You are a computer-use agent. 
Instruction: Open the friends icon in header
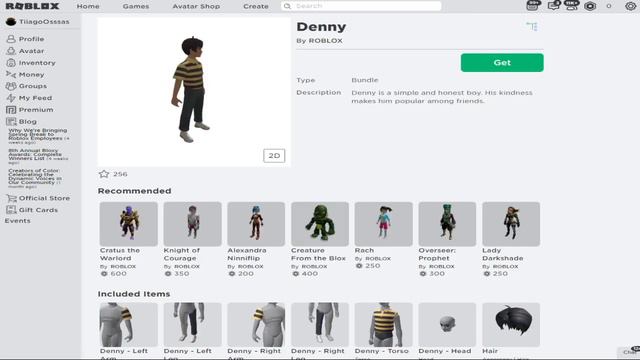(571, 5)
